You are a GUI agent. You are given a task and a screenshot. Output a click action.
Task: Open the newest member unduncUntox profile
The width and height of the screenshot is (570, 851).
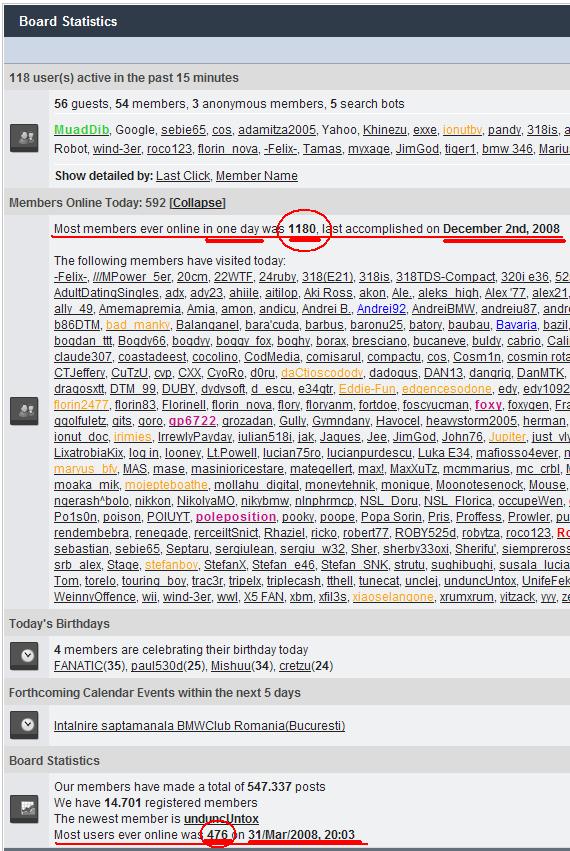[221, 818]
